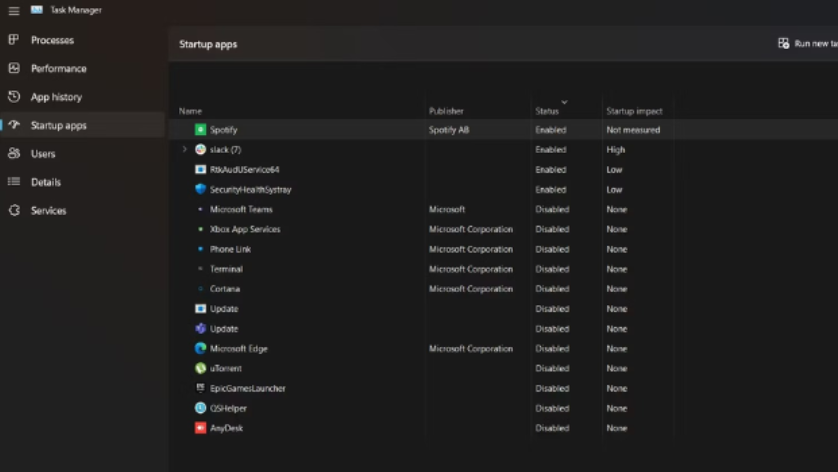The image size is (838, 472).
Task: Sort by the Name column header
Action: pos(190,111)
